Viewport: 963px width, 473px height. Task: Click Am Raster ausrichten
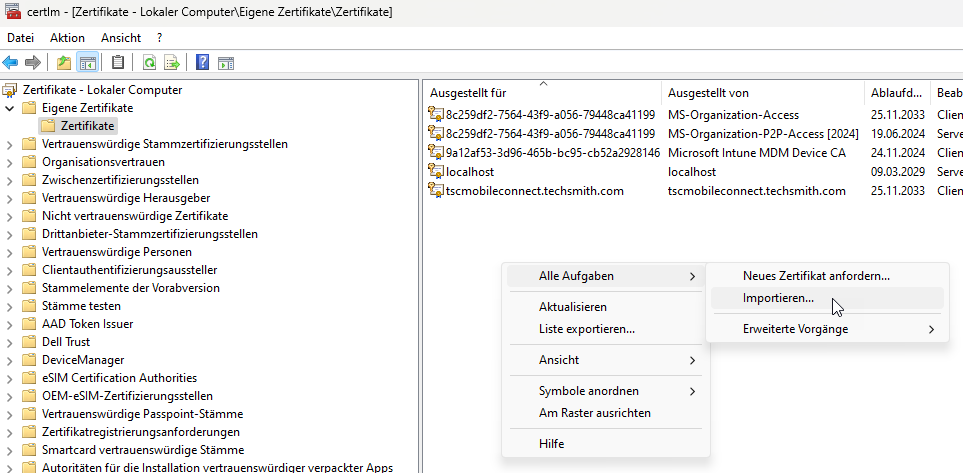point(606,413)
